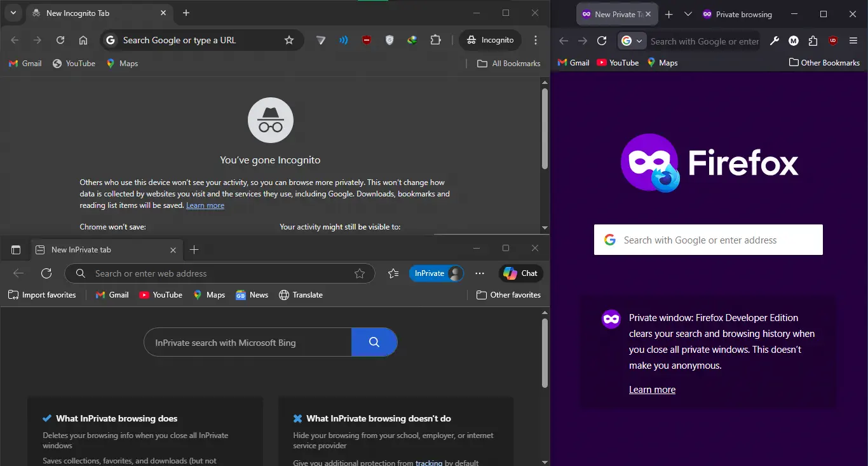Open Firefox's hamburger application menu
The image size is (868, 466).
[853, 41]
